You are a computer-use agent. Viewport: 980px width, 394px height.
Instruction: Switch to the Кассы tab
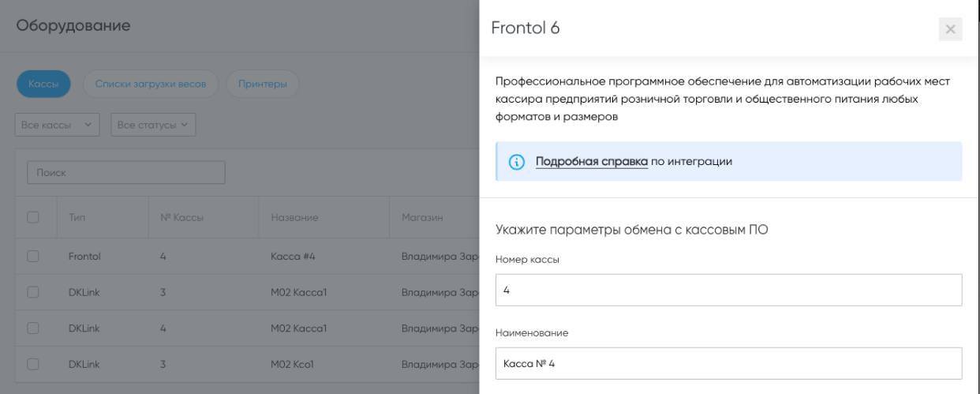coord(43,84)
